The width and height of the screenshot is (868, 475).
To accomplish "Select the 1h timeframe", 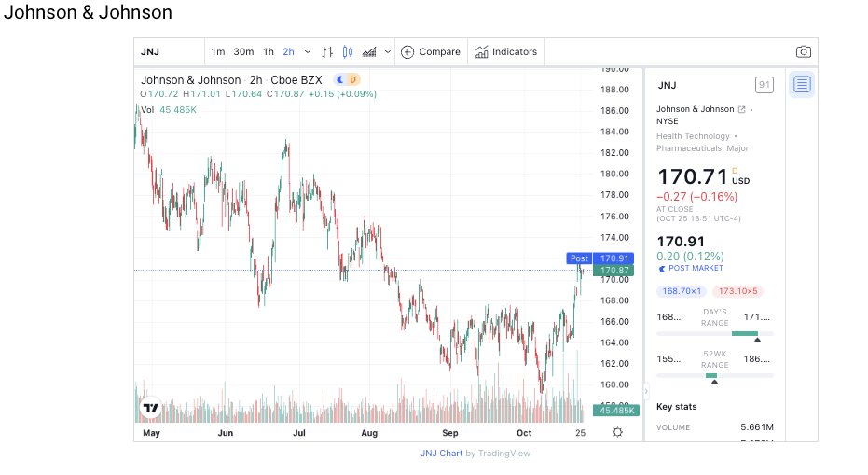I will pos(269,51).
